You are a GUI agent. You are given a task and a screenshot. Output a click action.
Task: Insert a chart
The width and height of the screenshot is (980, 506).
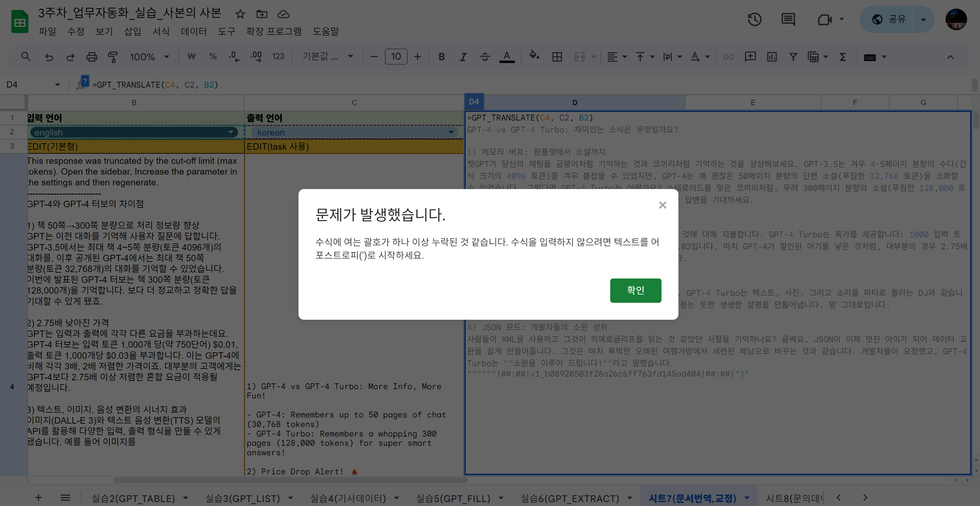772,57
